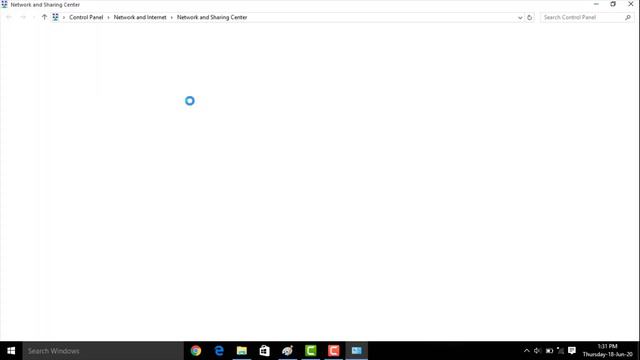The image size is (640, 360).
Task: Open network status tray icon
Action: [560, 351]
